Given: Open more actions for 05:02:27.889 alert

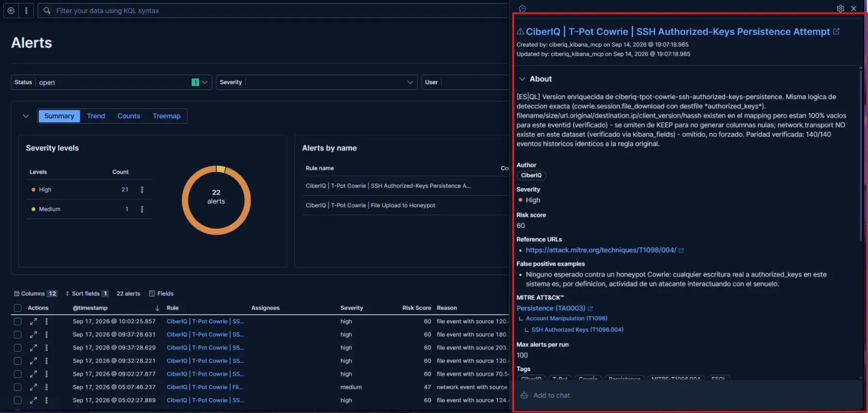Looking at the screenshot, I should [46, 400].
